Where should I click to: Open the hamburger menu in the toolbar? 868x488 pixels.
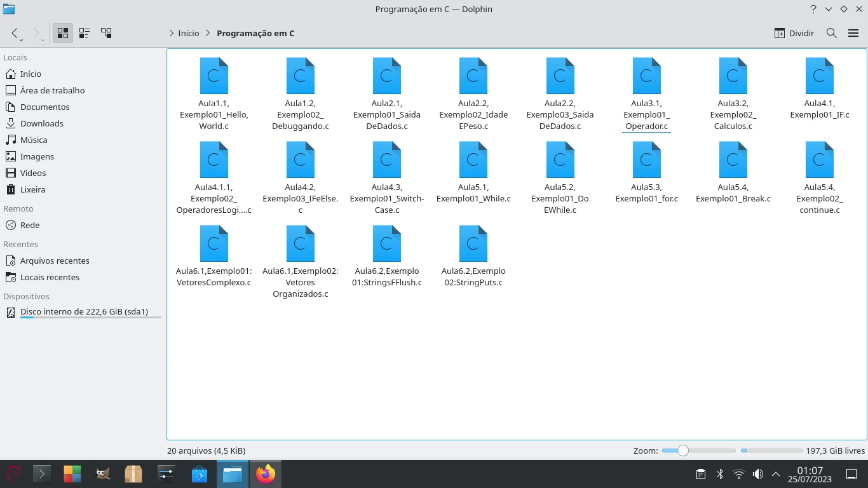853,33
